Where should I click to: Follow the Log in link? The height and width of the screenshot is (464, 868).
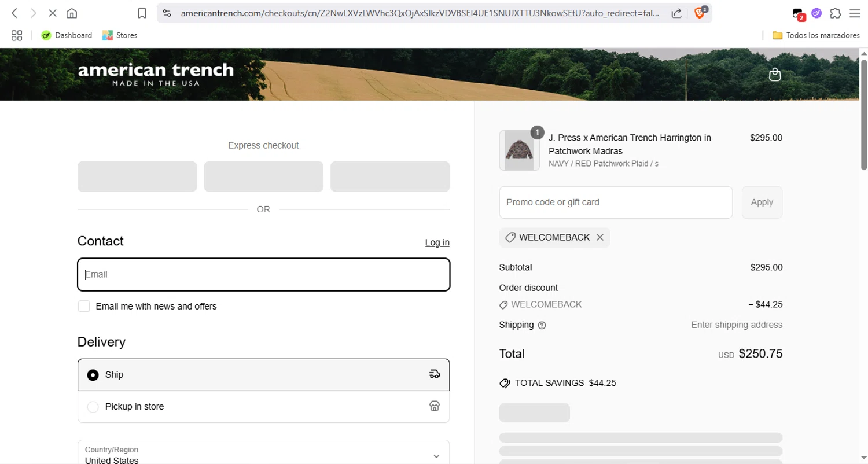(x=437, y=242)
